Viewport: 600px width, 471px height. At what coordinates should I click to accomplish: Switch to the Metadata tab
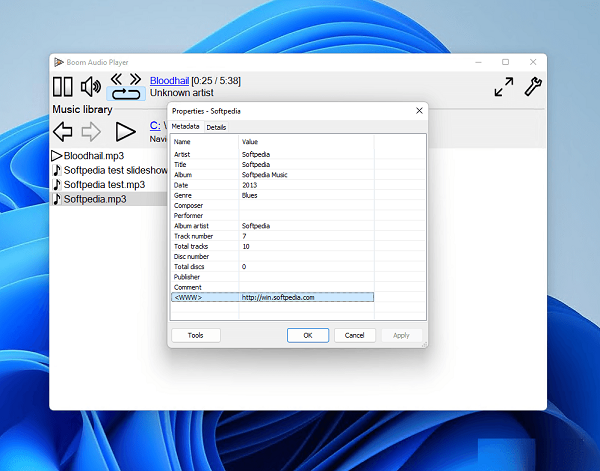(x=185, y=127)
